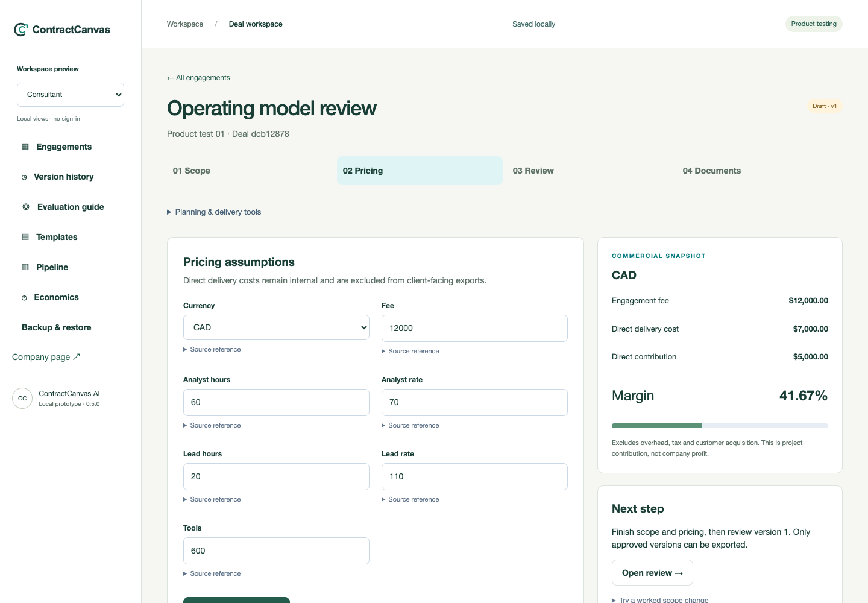Select the Lead hours input field
The image size is (868, 603).
276,476
